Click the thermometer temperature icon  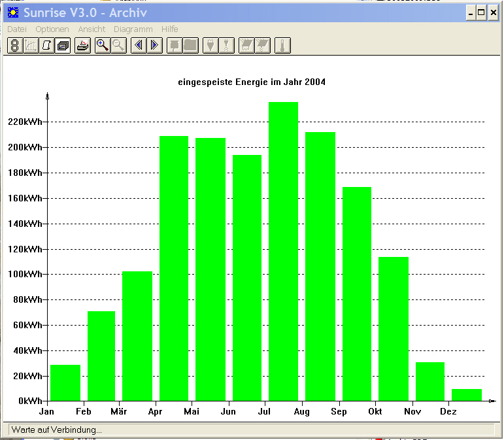(x=282, y=45)
